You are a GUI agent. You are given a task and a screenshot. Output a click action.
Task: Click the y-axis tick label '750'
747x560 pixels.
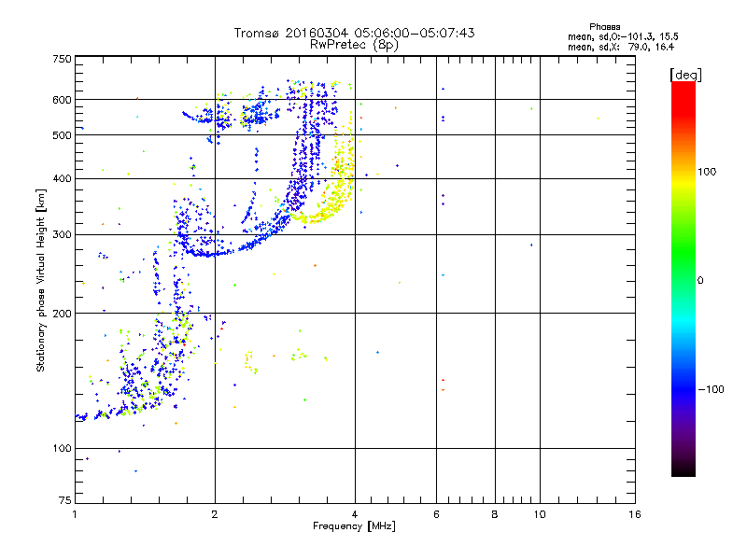pyautogui.click(x=62, y=59)
